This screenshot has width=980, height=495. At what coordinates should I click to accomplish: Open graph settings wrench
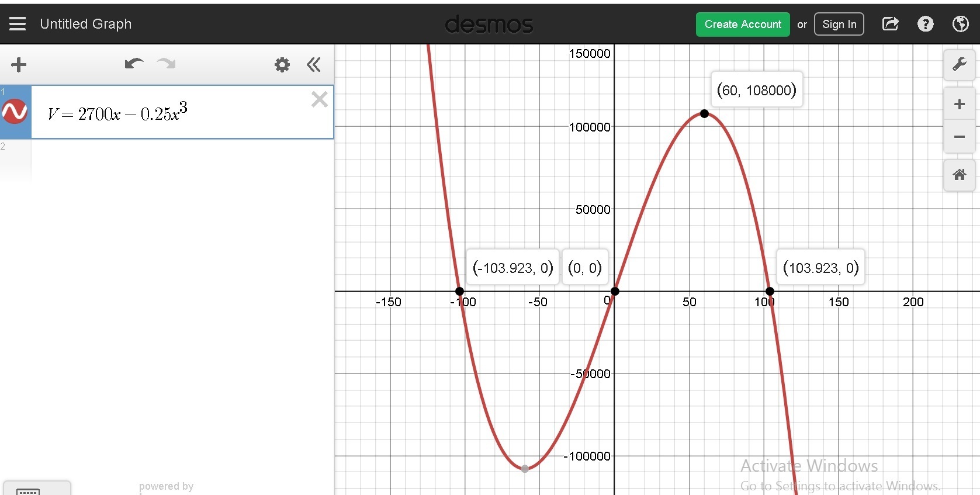(x=960, y=64)
